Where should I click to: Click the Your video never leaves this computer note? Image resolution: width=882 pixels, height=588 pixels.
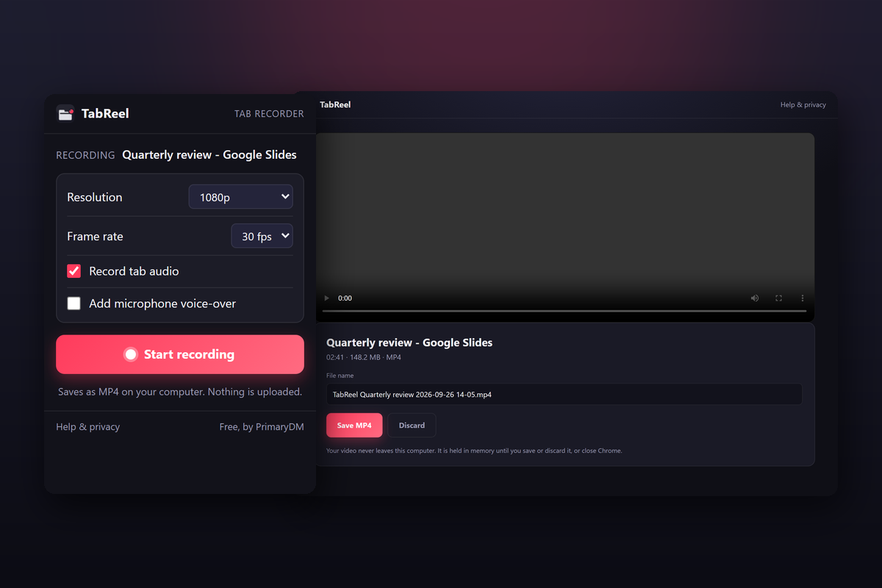[474, 451]
